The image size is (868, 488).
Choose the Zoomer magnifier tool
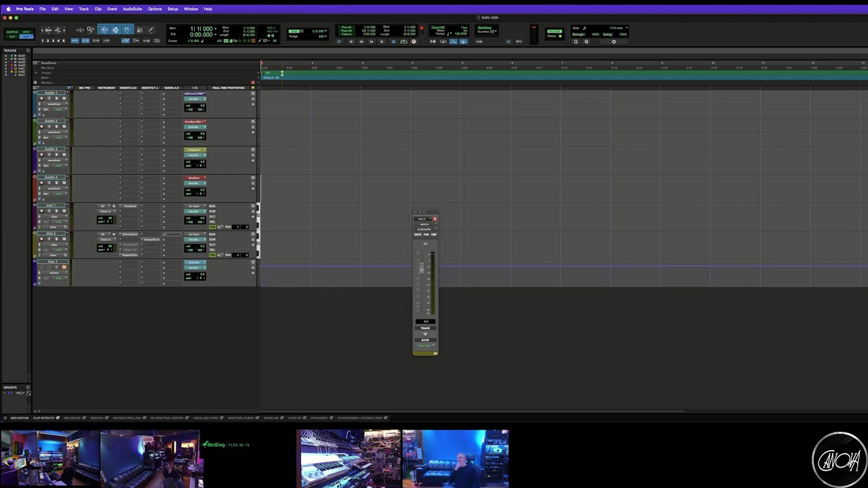(90, 30)
